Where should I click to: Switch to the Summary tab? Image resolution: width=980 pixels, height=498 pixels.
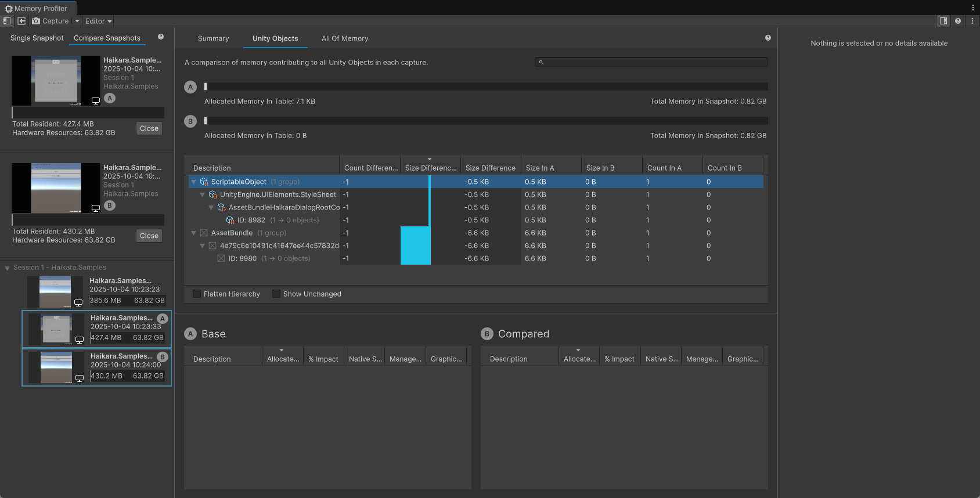click(213, 39)
